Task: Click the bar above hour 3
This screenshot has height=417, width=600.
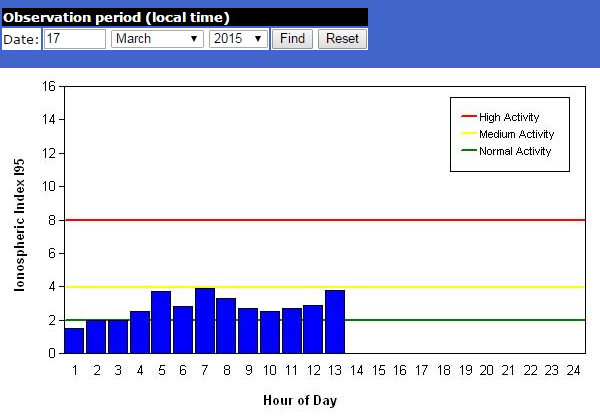Action: (x=118, y=337)
